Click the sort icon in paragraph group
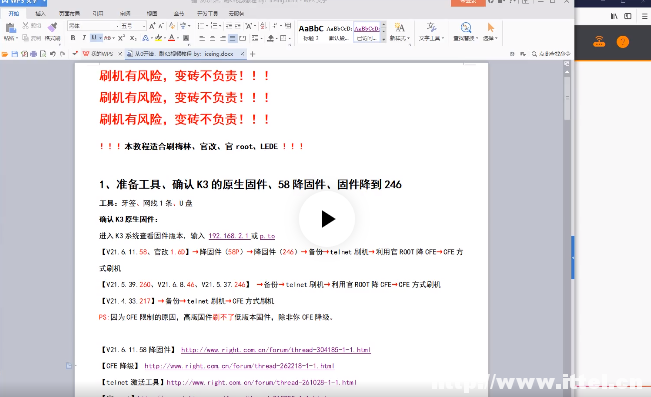 tap(263, 26)
